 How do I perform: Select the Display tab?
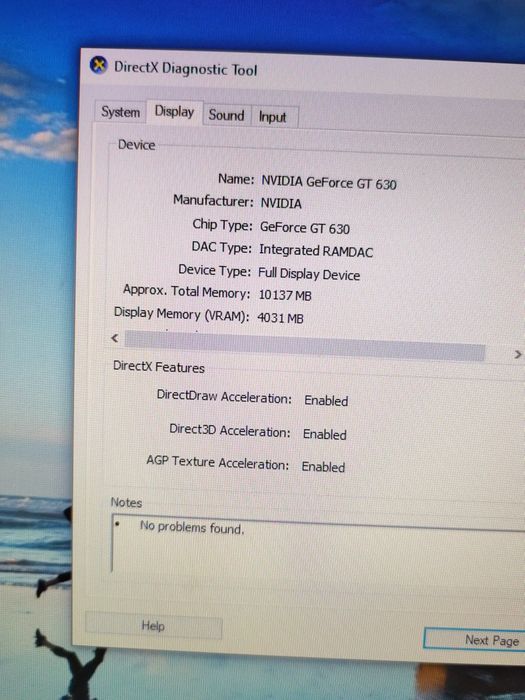(174, 112)
